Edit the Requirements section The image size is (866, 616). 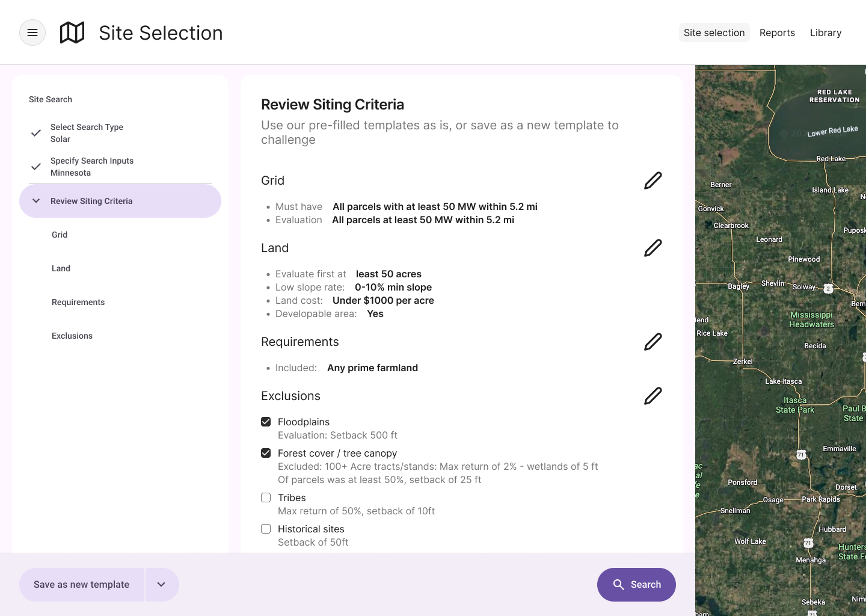tap(653, 342)
